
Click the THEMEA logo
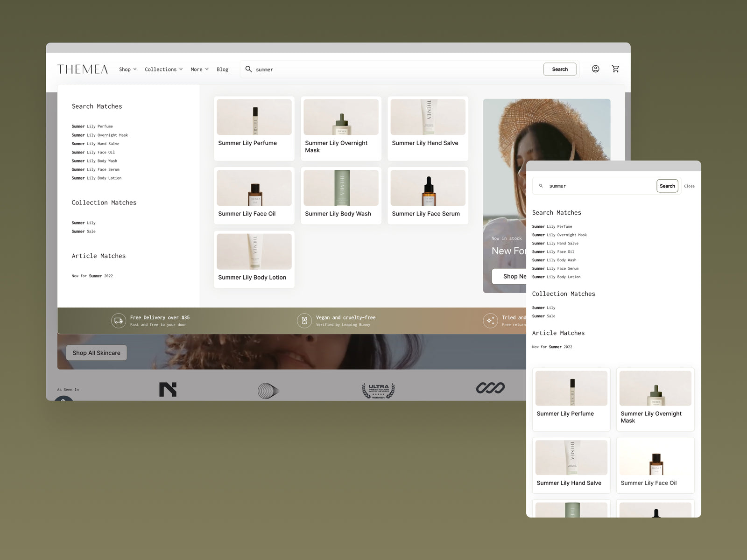tap(83, 70)
